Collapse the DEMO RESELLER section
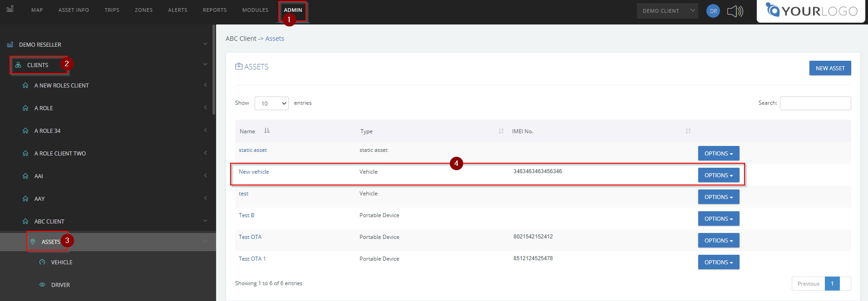This screenshot has width=868, height=301. (x=205, y=44)
